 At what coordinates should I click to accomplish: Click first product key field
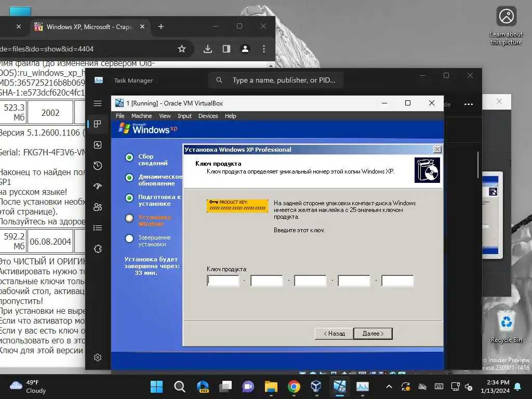click(223, 281)
